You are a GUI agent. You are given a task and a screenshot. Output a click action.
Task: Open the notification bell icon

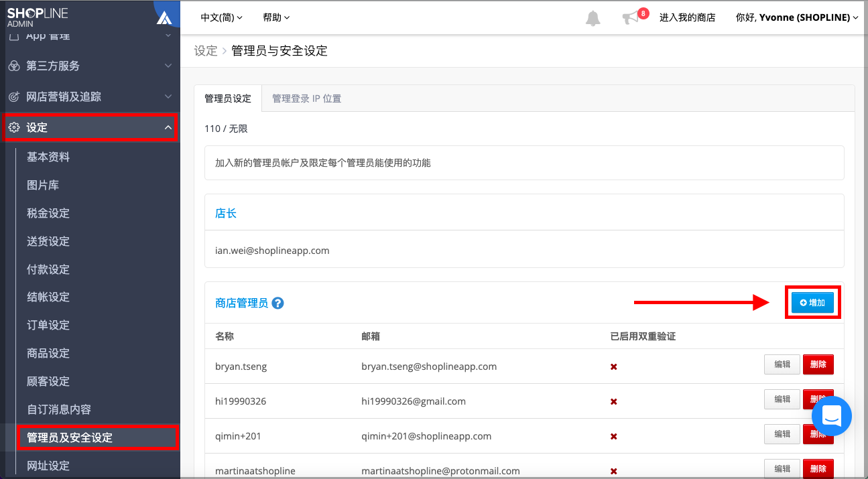[x=593, y=18]
